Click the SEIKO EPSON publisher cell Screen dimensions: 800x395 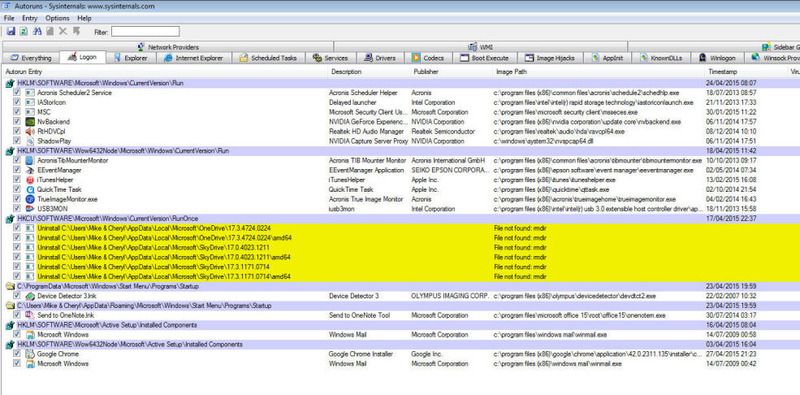click(x=451, y=170)
